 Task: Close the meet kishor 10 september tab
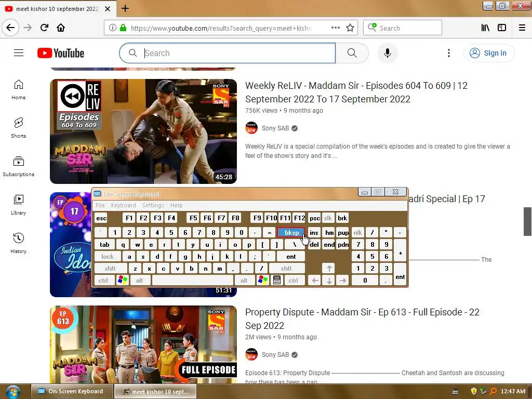108,9
